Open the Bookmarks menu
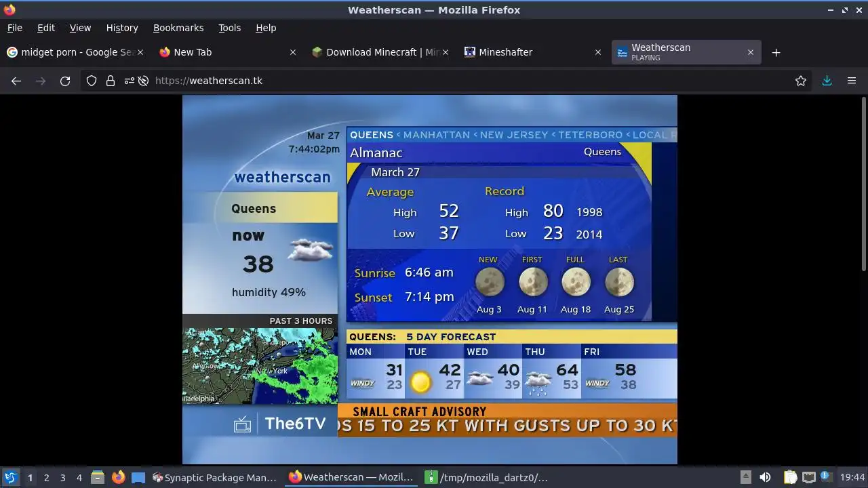 (x=178, y=28)
